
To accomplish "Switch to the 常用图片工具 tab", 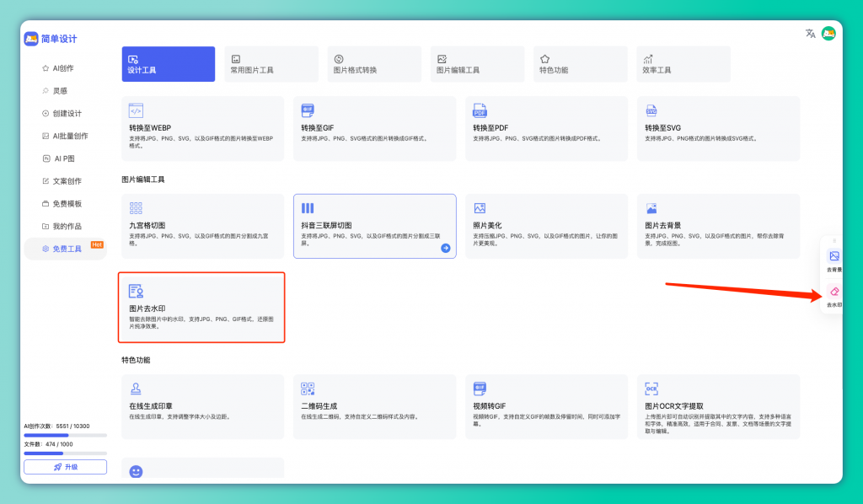I will (271, 64).
